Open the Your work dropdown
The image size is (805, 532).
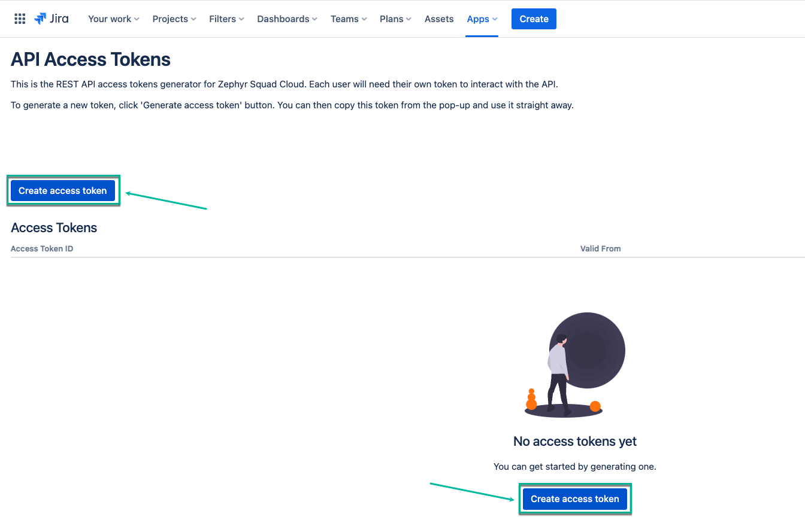coord(113,19)
